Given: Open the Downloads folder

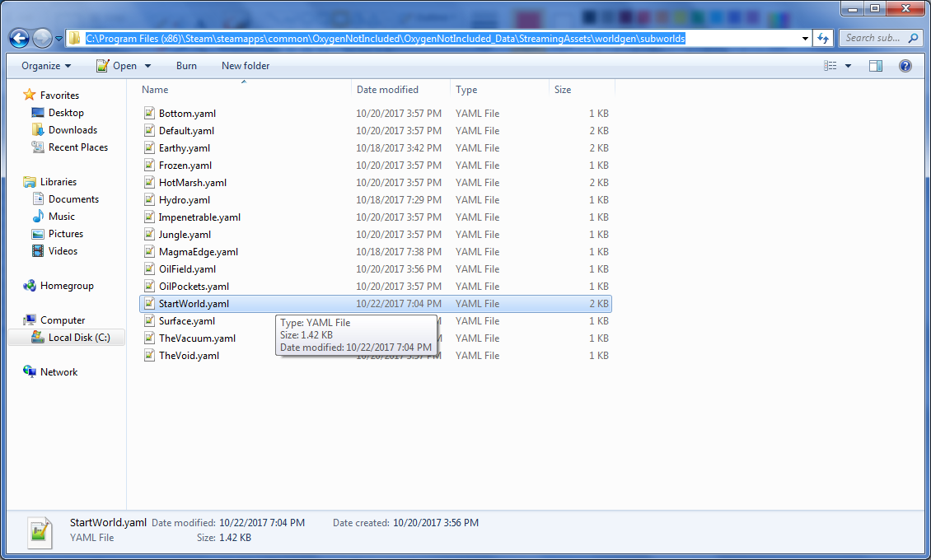Looking at the screenshot, I should point(73,130).
